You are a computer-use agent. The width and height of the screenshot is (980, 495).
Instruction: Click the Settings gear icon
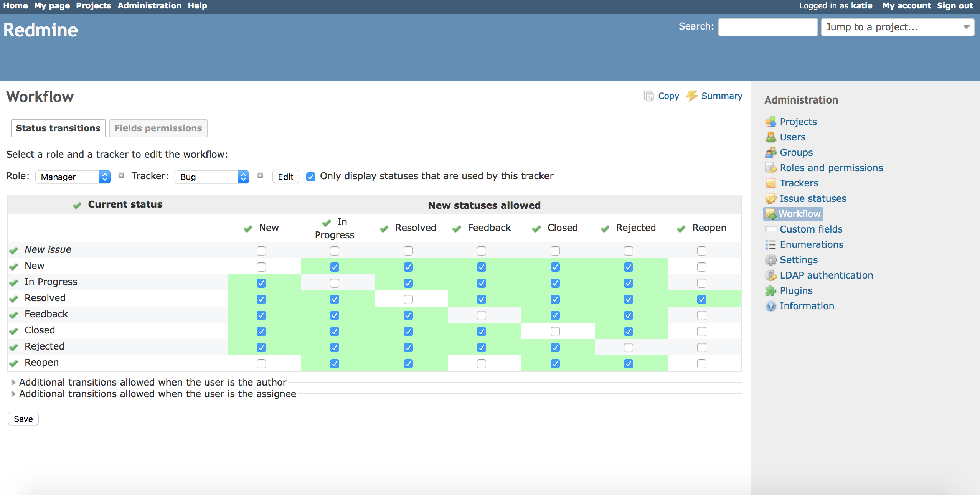pos(770,260)
